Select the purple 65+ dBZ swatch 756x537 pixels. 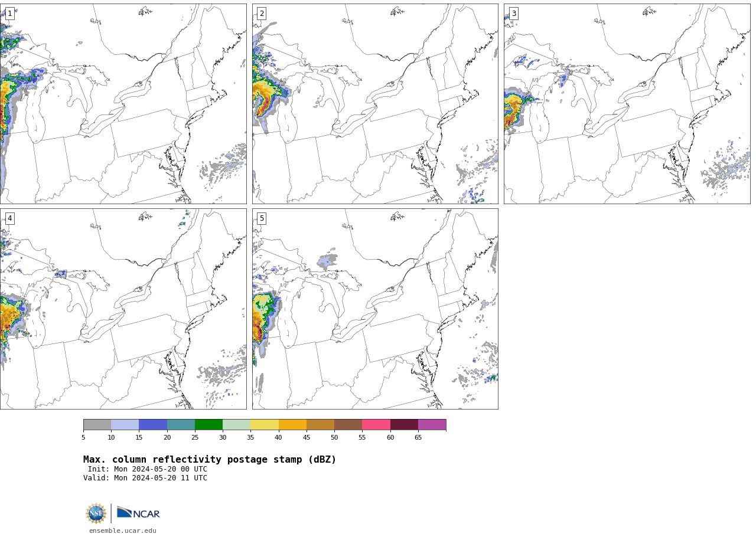pyautogui.click(x=432, y=425)
